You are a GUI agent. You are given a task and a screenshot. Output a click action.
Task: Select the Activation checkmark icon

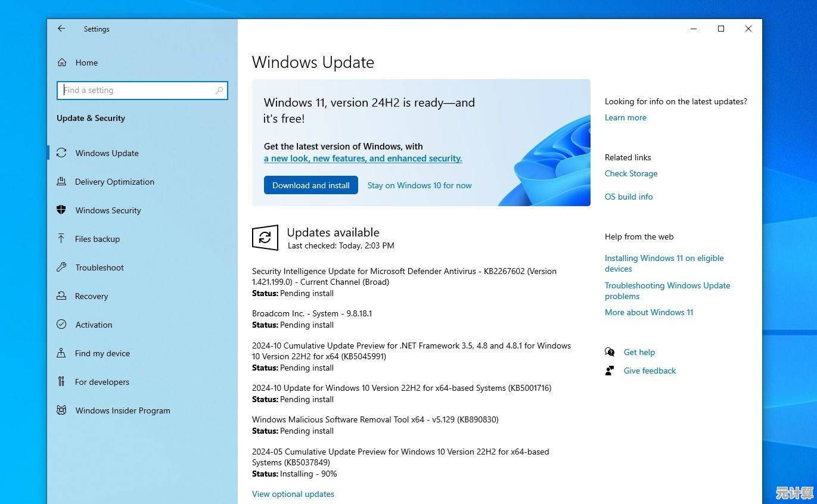(x=62, y=324)
